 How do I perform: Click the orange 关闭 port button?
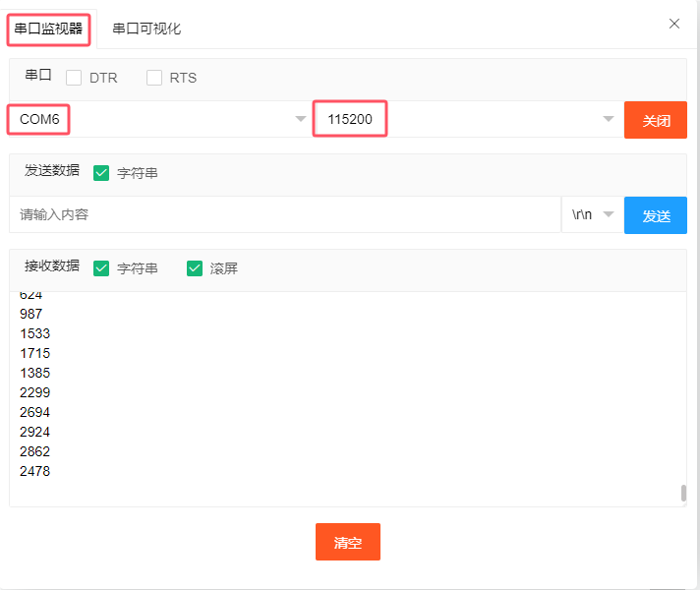click(x=656, y=120)
